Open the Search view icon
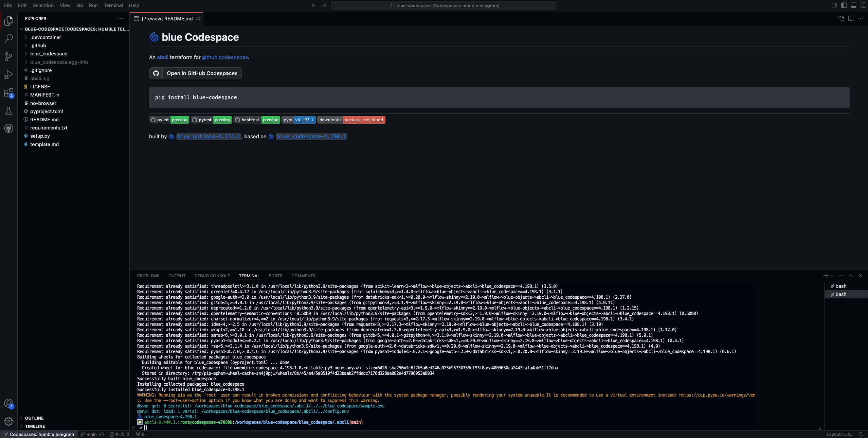This screenshot has width=868, height=438. [x=8, y=38]
